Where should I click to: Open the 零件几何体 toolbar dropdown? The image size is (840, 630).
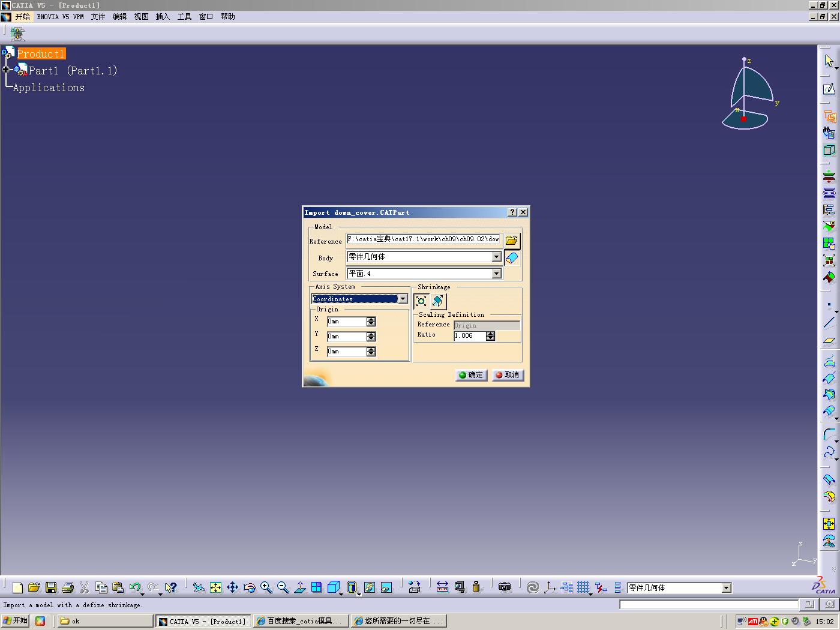click(726, 588)
